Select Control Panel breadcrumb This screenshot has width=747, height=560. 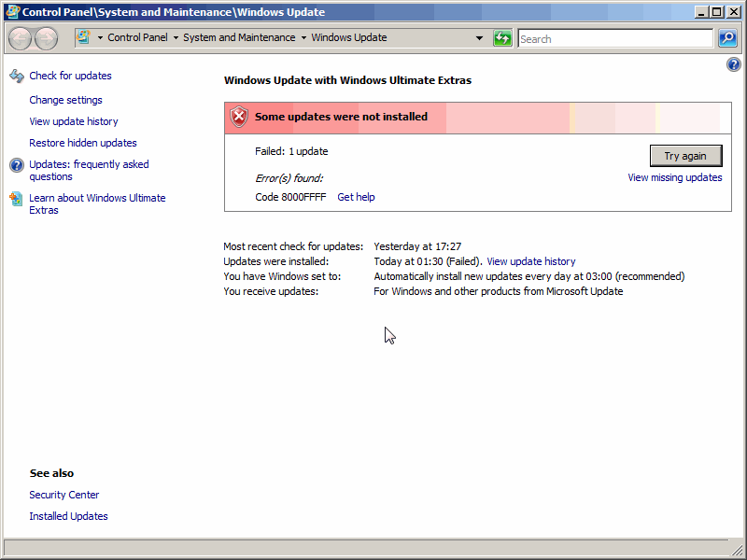click(137, 37)
